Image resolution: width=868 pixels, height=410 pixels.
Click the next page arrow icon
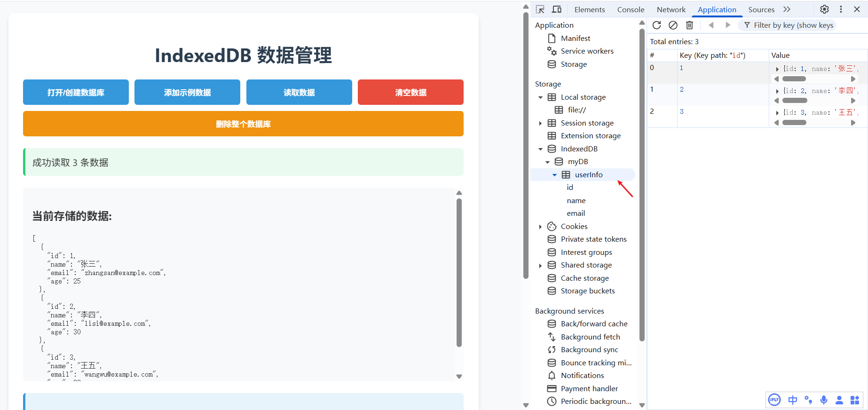pyautogui.click(x=728, y=25)
